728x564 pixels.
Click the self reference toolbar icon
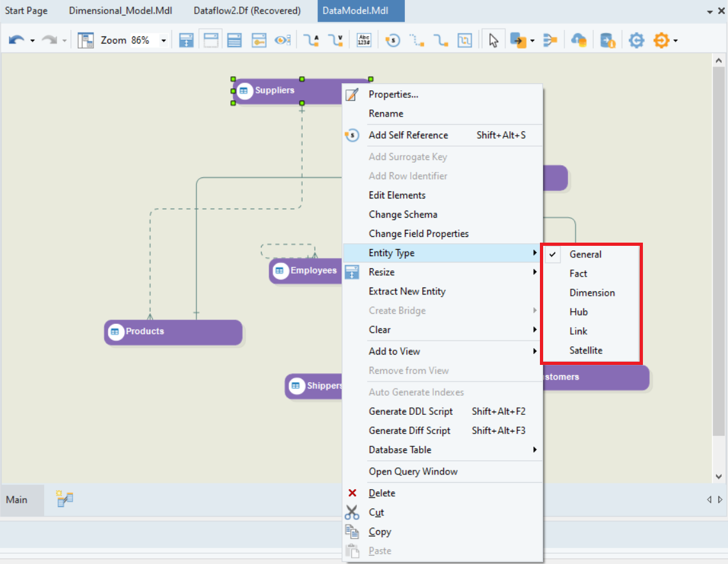pyautogui.click(x=393, y=40)
